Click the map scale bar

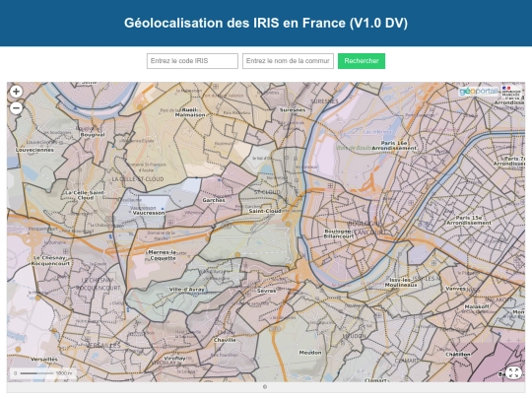pyautogui.click(x=42, y=373)
